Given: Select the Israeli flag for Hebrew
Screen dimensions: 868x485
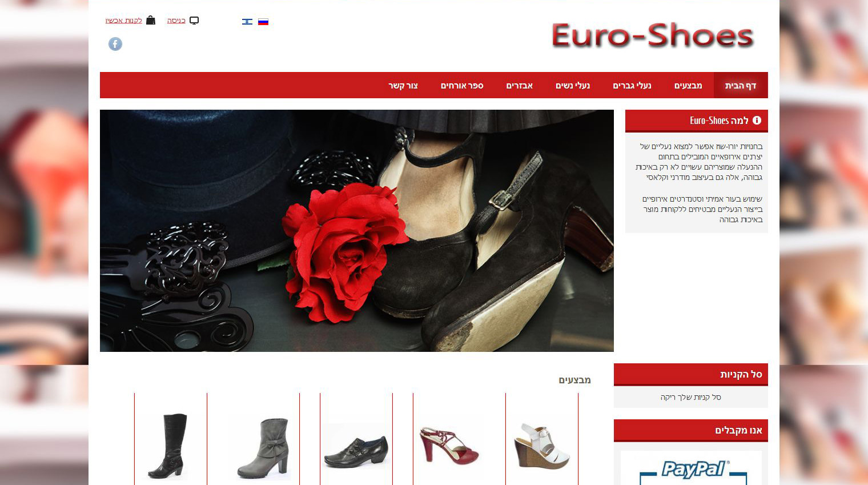Looking at the screenshot, I should coord(247,22).
